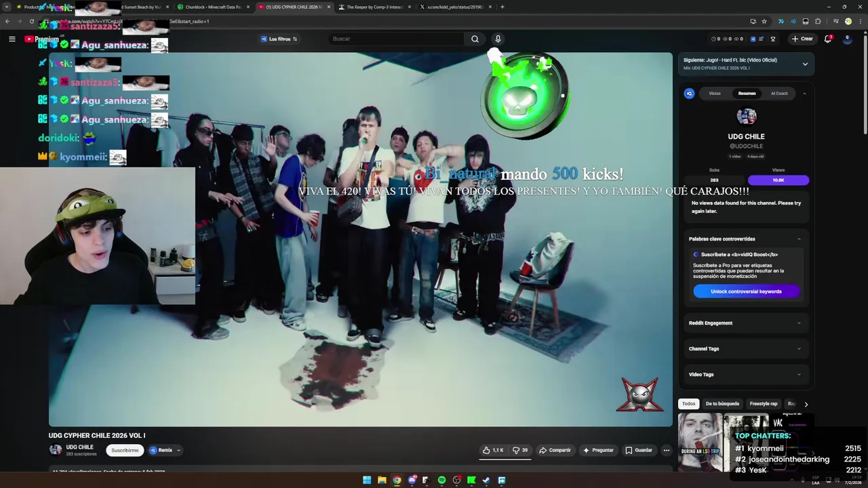Expand Reddit Engagement section
Viewport: 868px width, 488px height.
pos(745,323)
